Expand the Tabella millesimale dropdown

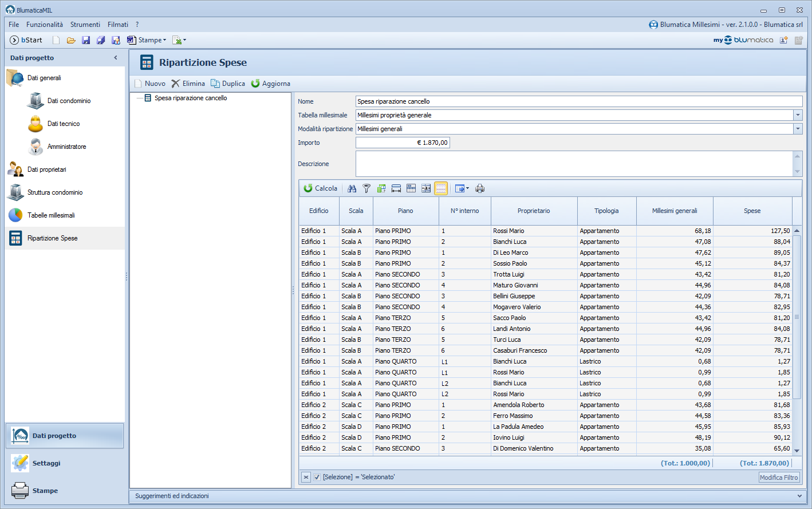[798, 115]
